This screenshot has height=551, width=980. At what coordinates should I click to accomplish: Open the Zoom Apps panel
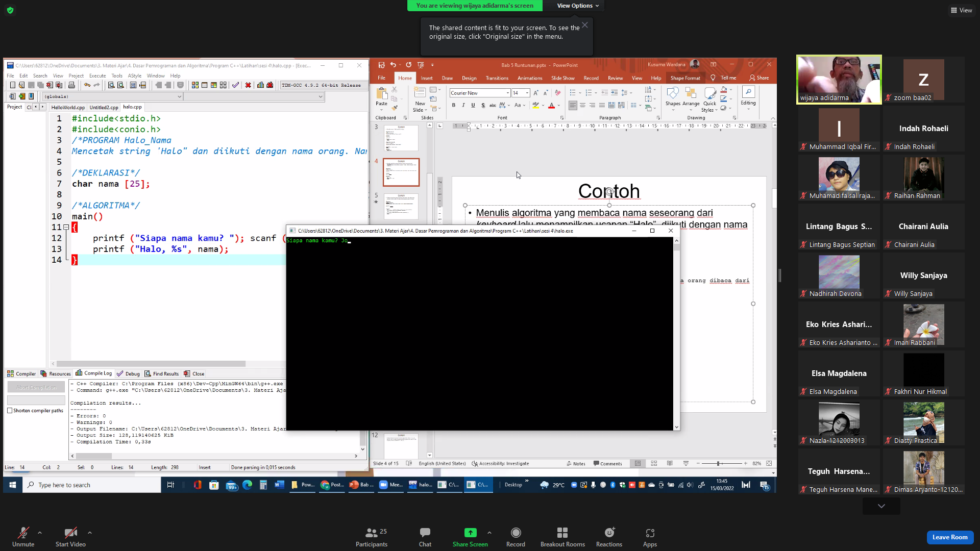(x=650, y=537)
